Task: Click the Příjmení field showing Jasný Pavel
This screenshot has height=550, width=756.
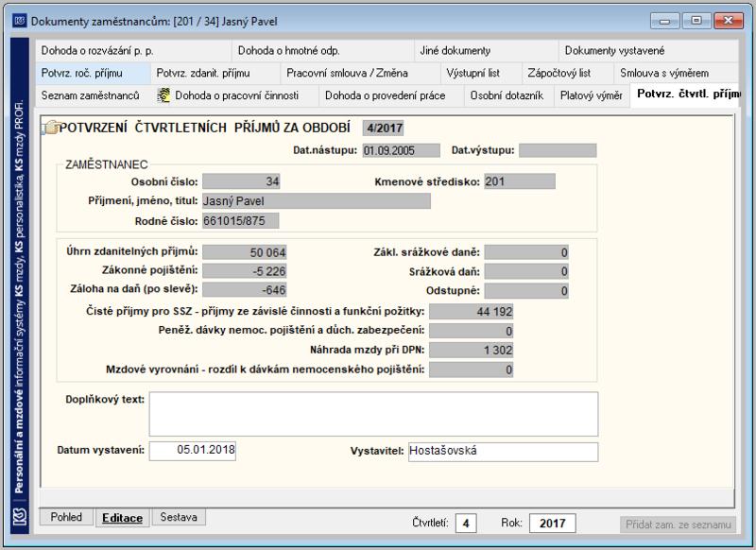Action: (x=317, y=201)
